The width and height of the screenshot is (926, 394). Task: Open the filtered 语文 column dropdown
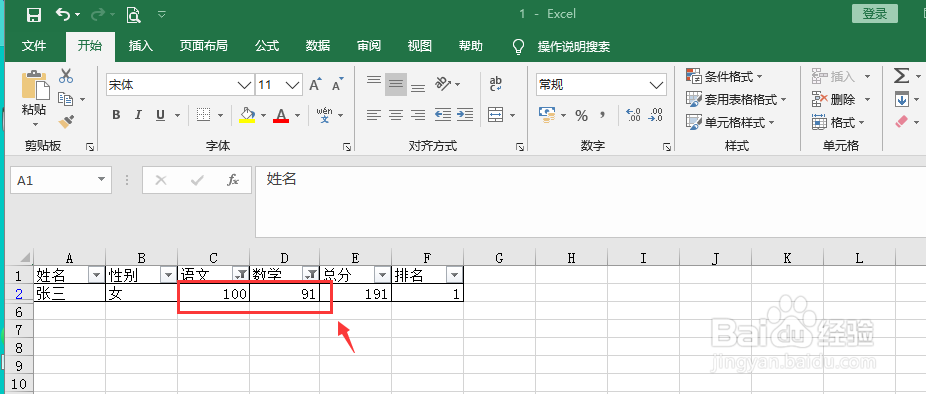(x=241, y=275)
